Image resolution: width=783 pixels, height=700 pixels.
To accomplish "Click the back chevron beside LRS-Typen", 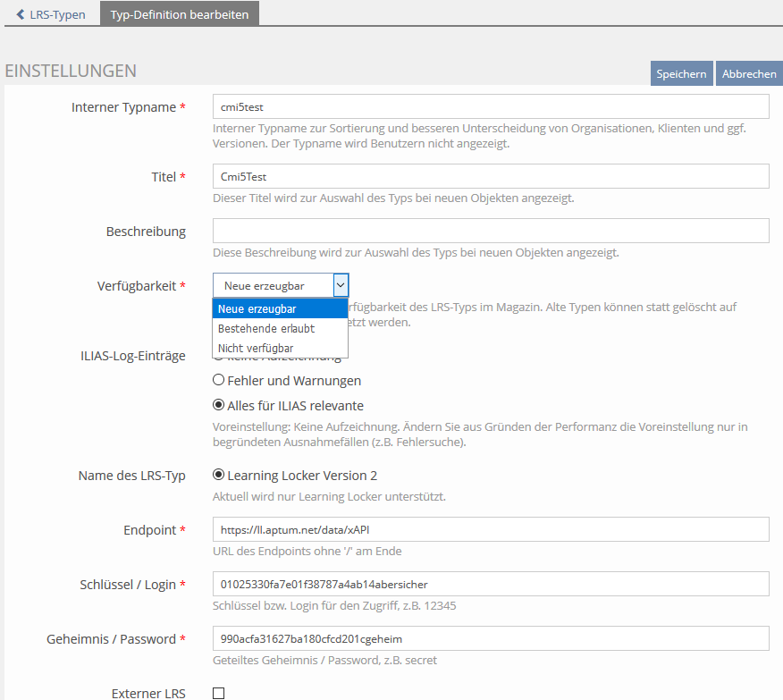I will 20,14.
